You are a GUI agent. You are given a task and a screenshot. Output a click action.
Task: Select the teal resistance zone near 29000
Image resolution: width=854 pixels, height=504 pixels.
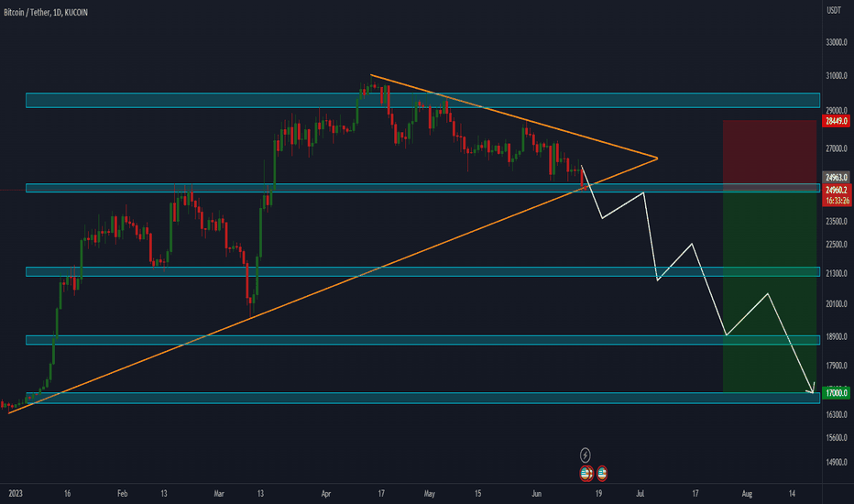[x=422, y=100]
